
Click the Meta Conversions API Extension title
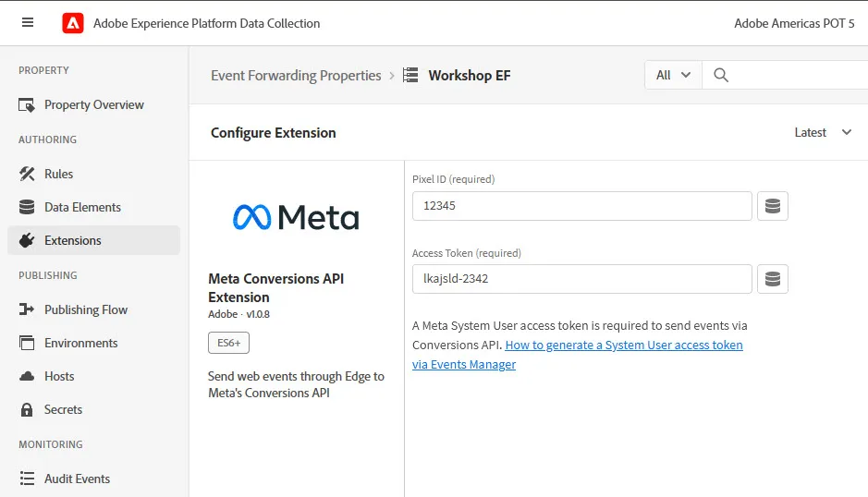pos(275,288)
